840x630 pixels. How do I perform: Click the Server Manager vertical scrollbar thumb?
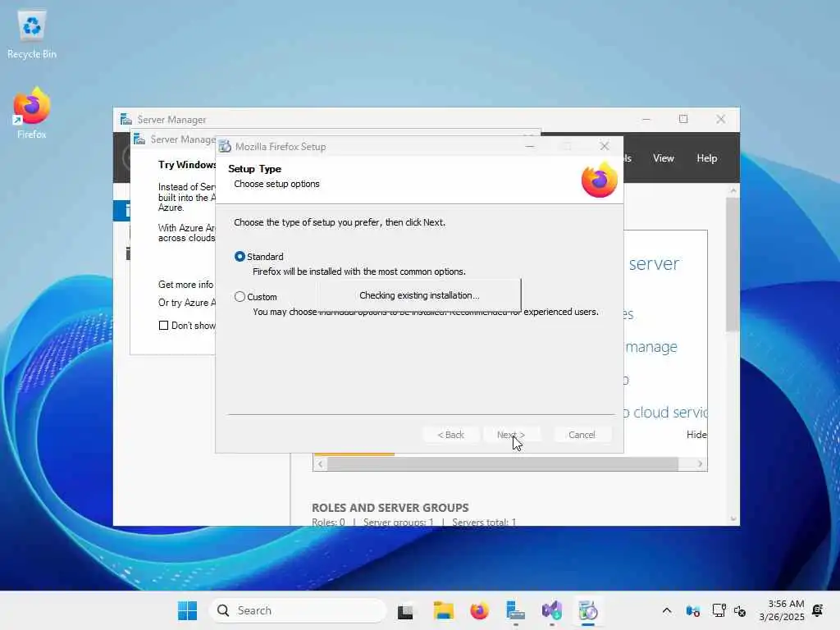pos(733,265)
